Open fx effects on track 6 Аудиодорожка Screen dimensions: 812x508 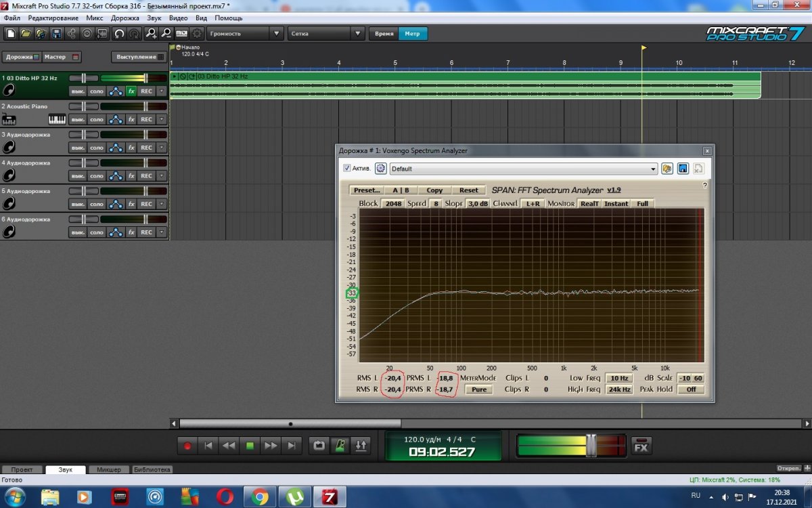click(131, 232)
